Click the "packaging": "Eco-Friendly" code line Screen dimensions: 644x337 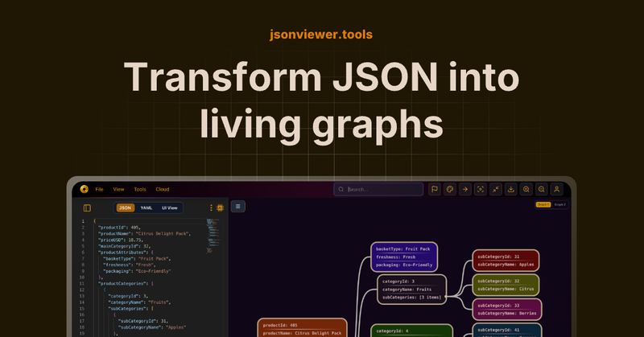coord(137,271)
